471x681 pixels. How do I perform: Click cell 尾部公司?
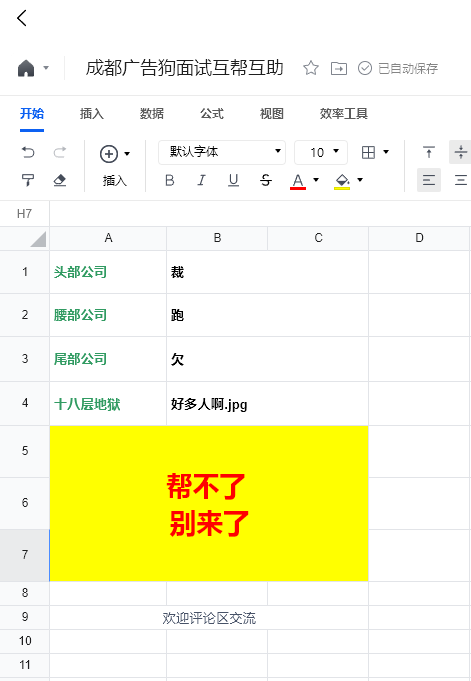click(108, 359)
